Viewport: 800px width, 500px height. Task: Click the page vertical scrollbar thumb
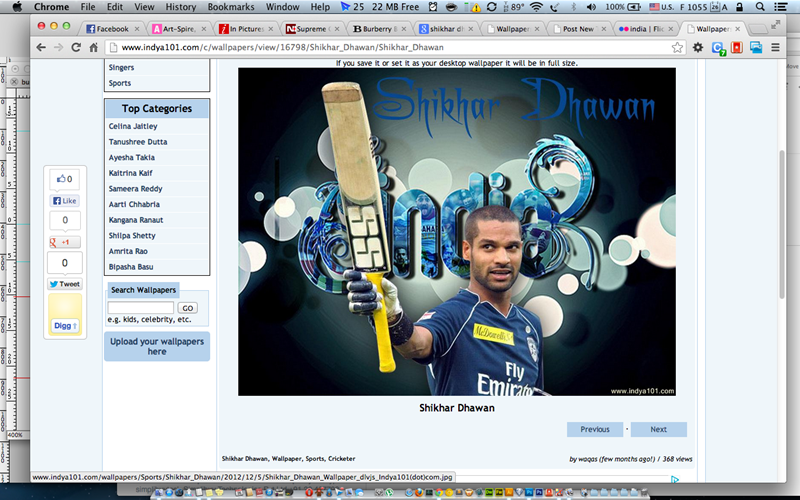[782, 224]
